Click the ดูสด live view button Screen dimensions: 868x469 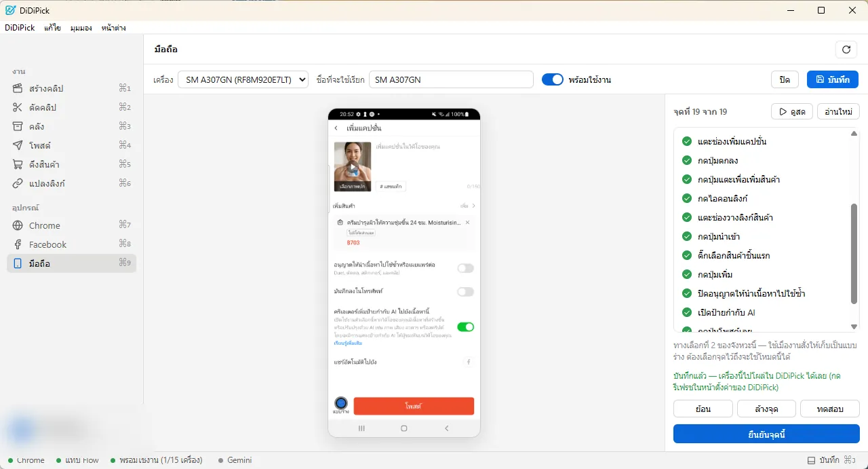pos(792,111)
